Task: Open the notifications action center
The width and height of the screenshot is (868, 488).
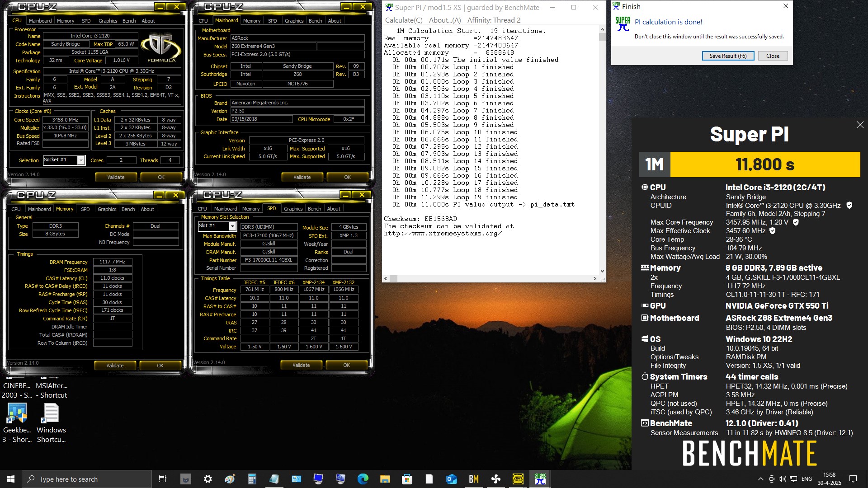Action: (x=853, y=479)
